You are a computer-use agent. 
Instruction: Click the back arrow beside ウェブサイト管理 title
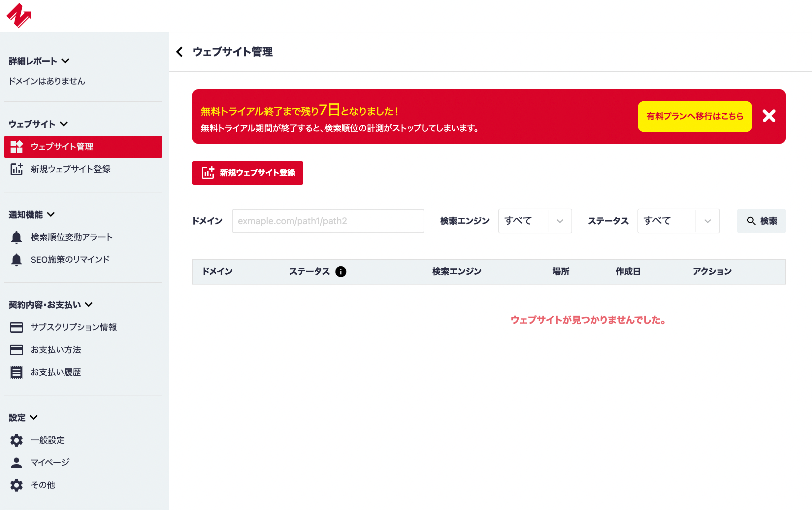179,52
